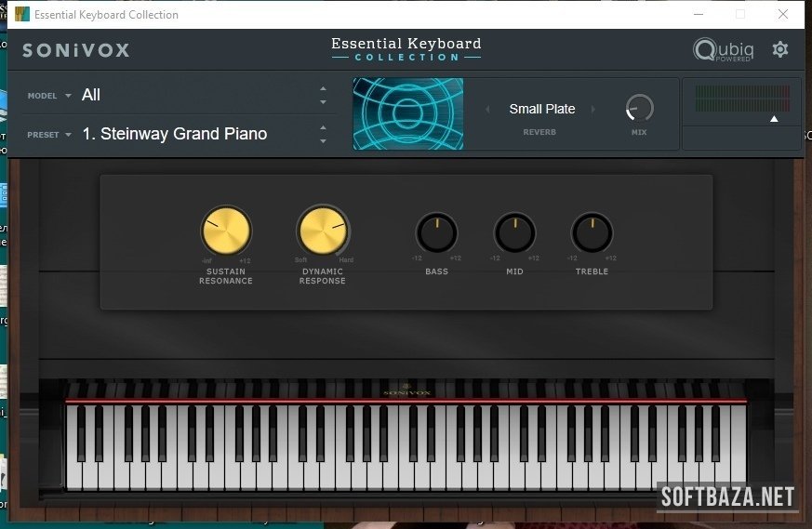Click the white triangle under level meter

pyautogui.click(x=773, y=119)
